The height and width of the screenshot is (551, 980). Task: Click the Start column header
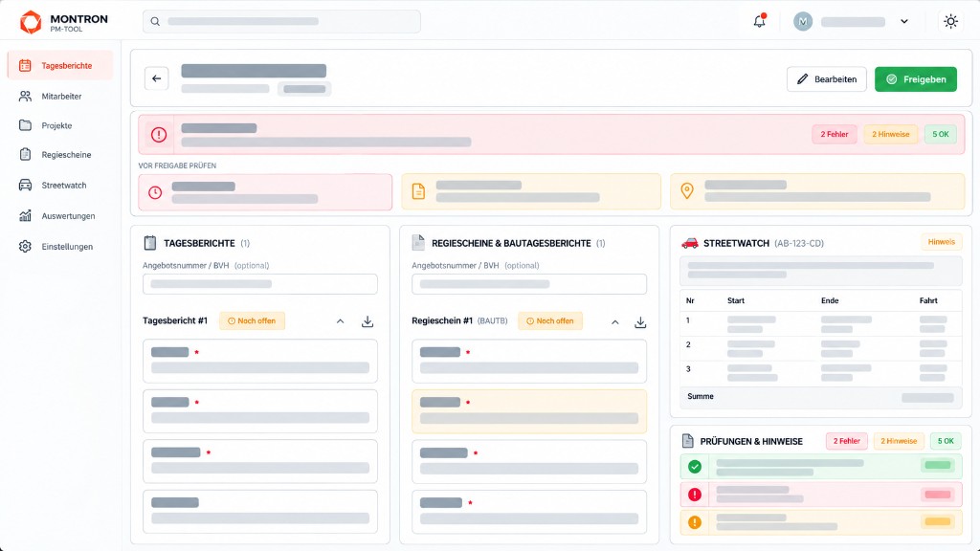click(736, 300)
